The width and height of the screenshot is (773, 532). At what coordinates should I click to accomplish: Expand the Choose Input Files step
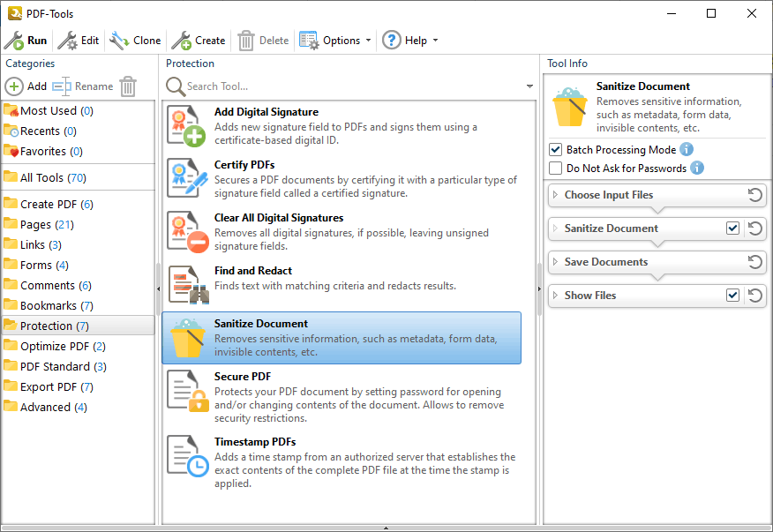[556, 195]
